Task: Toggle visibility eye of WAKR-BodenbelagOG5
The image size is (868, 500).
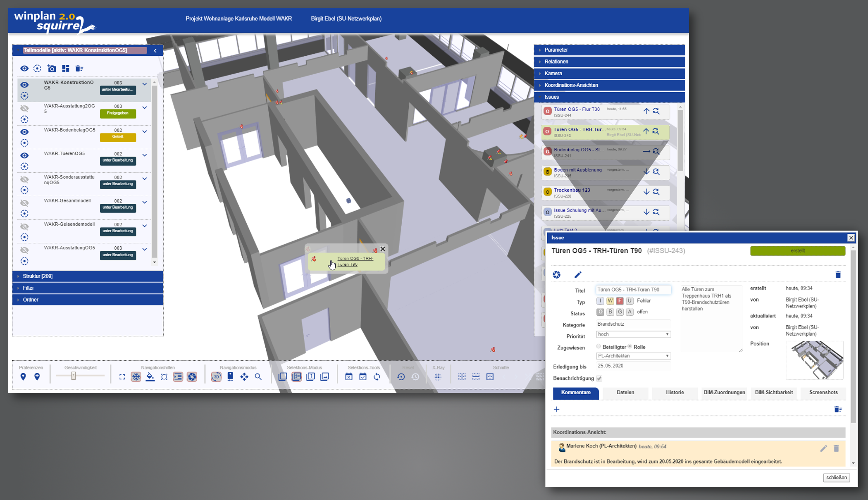Action: pos(24,132)
